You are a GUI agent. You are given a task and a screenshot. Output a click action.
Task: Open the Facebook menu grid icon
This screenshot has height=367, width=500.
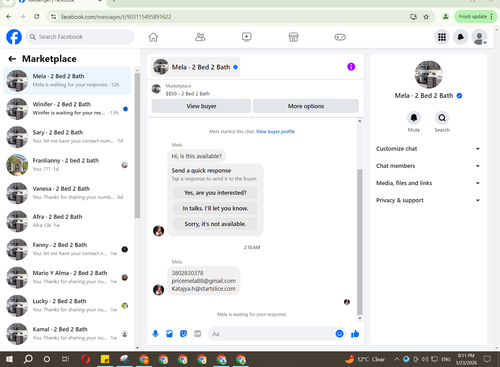[442, 37]
